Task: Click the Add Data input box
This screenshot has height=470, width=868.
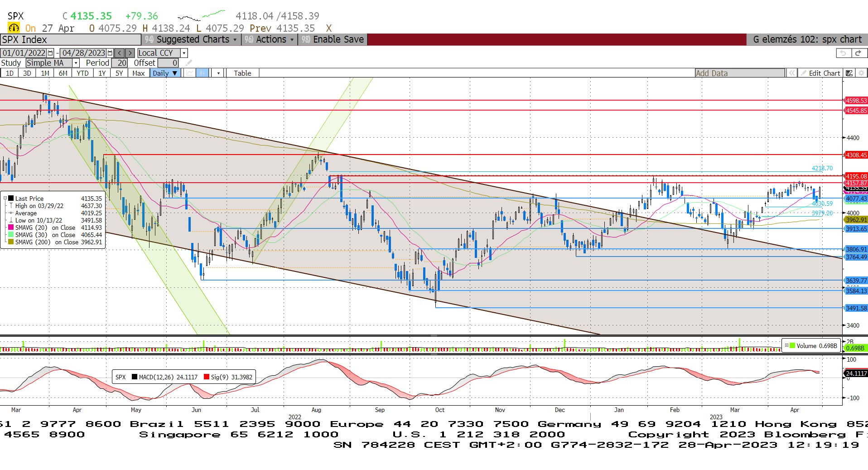Action: [x=740, y=73]
